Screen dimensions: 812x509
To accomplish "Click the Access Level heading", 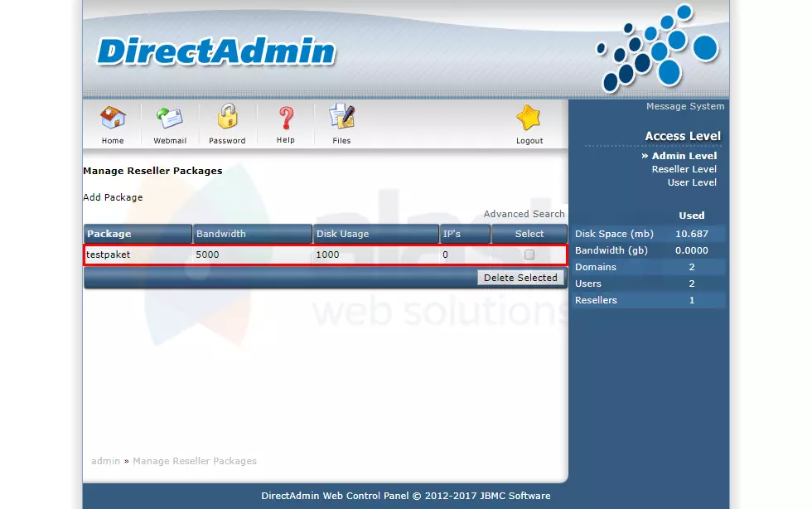I will (683, 136).
